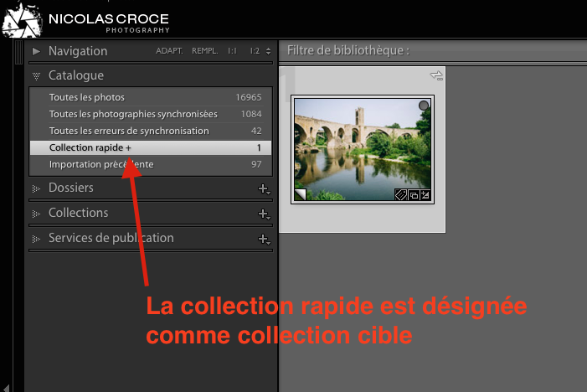Click the Catalogue panel title

coord(76,75)
